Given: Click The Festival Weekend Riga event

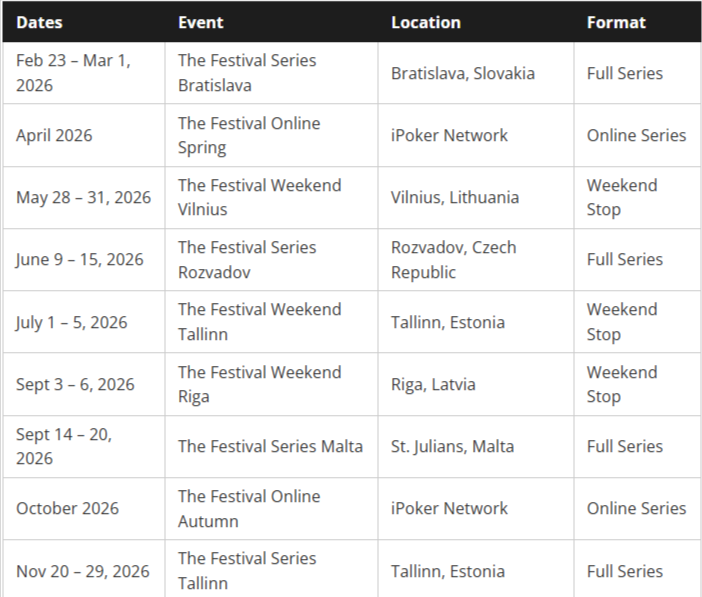Looking at the screenshot, I should [x=259, y=384].
